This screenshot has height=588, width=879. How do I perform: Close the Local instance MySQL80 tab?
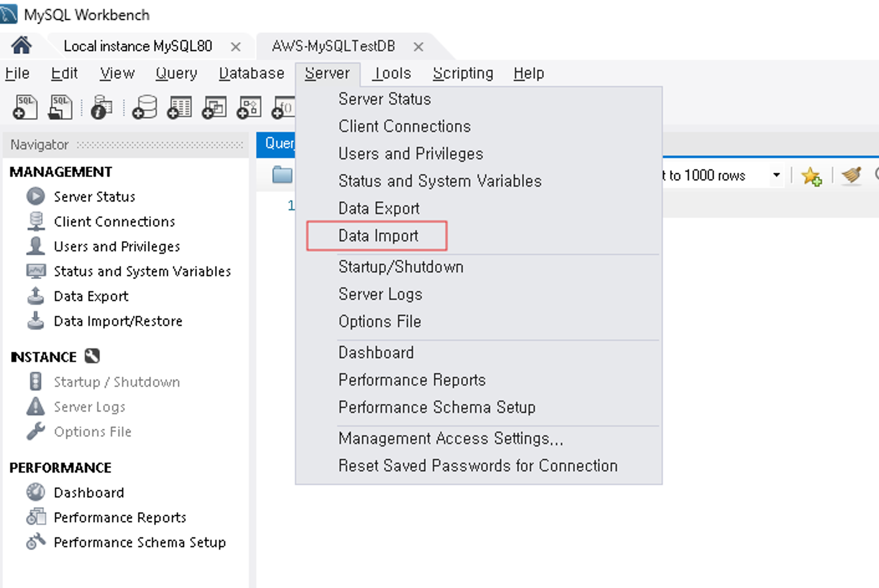point(236,47)
